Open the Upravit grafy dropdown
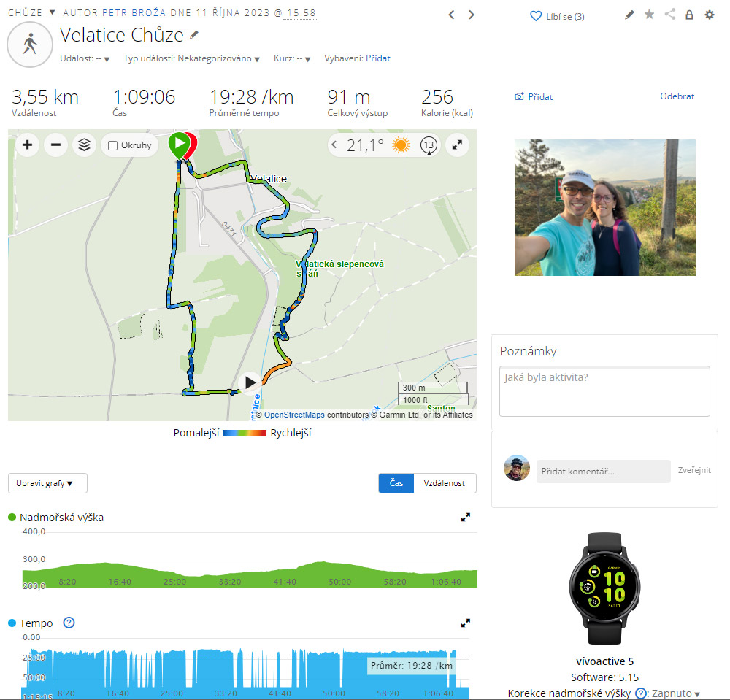Image resolution: width=730 pixels, height=700 pixels. tap(47, 483)
